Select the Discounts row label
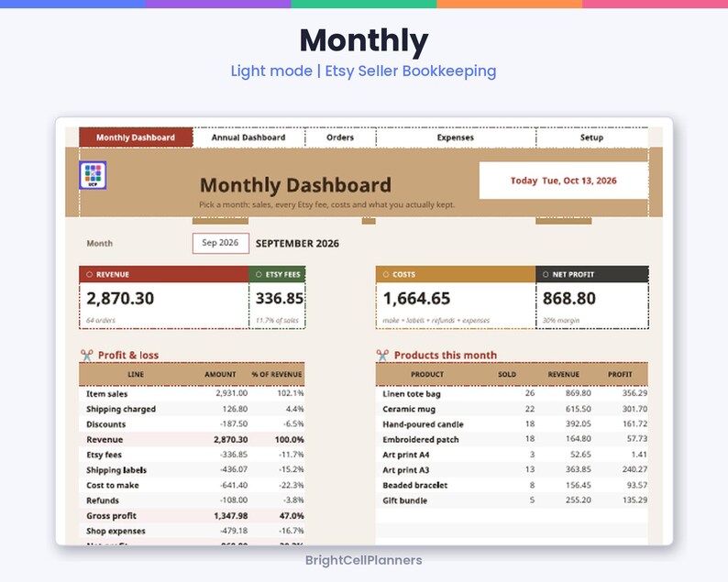Image resolution: width=728 pixels, height=582 pixels. click(105, 424)
